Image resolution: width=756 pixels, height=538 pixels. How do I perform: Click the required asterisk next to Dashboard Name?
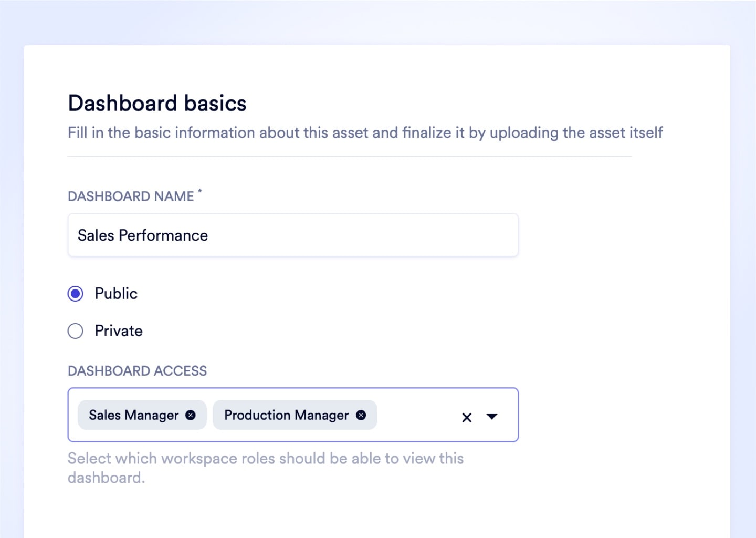tap(199, 192)
